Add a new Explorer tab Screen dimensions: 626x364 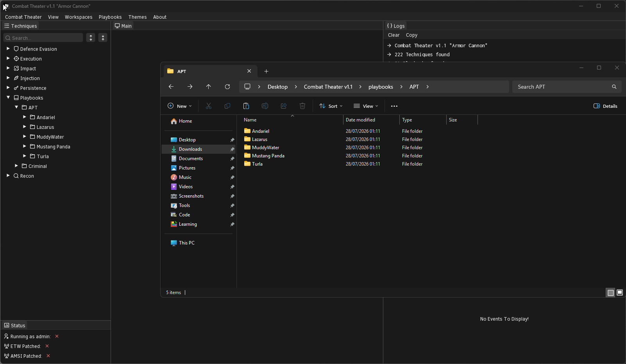point(266,71)
